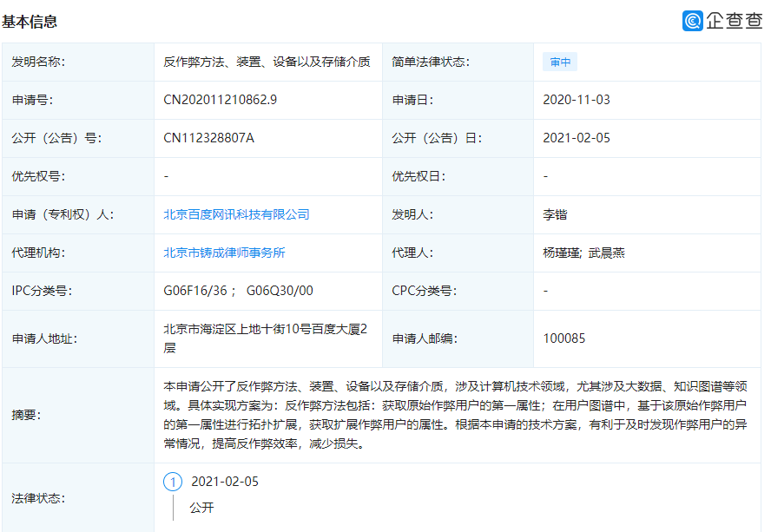Click the IPC分类号 label

pos(42,291)
